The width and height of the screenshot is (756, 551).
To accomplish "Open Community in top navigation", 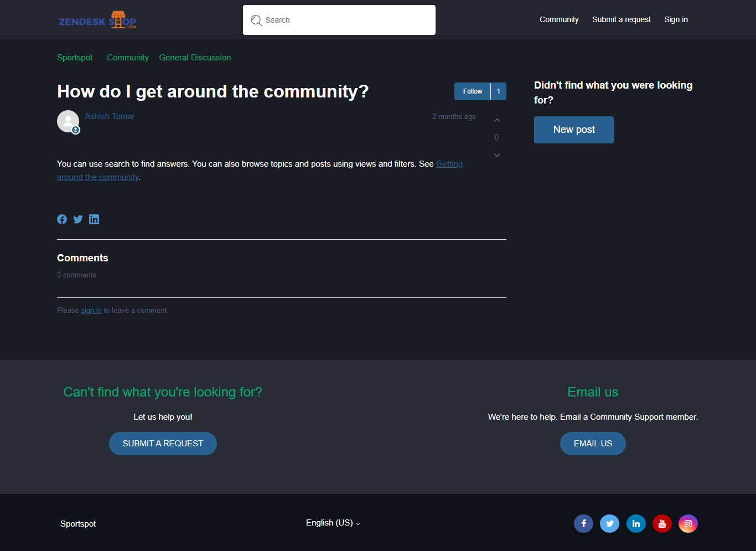I will pos(559,19).
